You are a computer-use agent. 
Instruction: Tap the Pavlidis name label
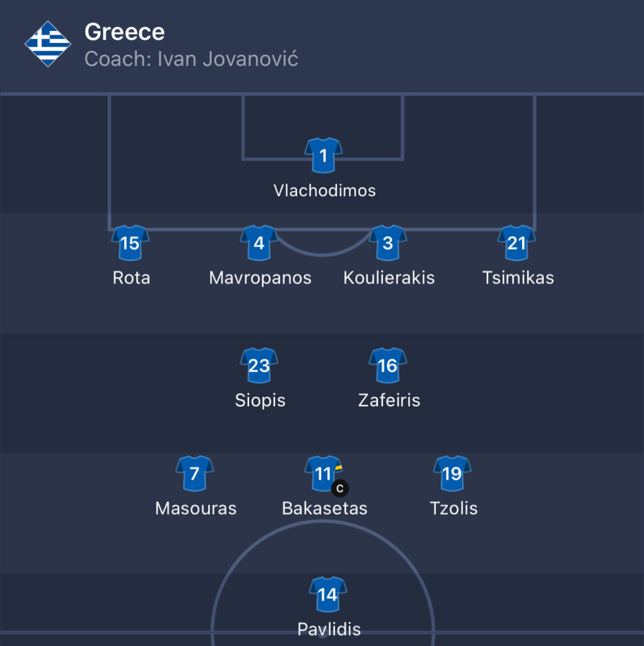click(329, 630)
